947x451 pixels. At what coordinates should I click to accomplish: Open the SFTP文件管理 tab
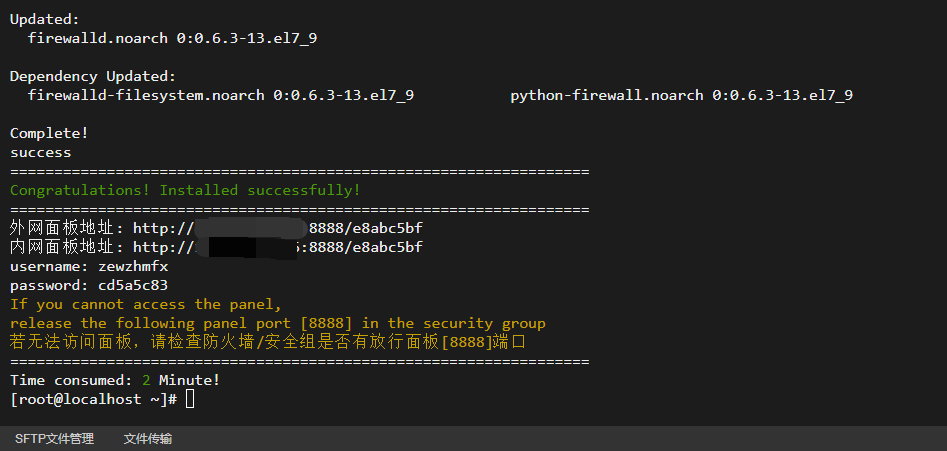coord(54,439)
